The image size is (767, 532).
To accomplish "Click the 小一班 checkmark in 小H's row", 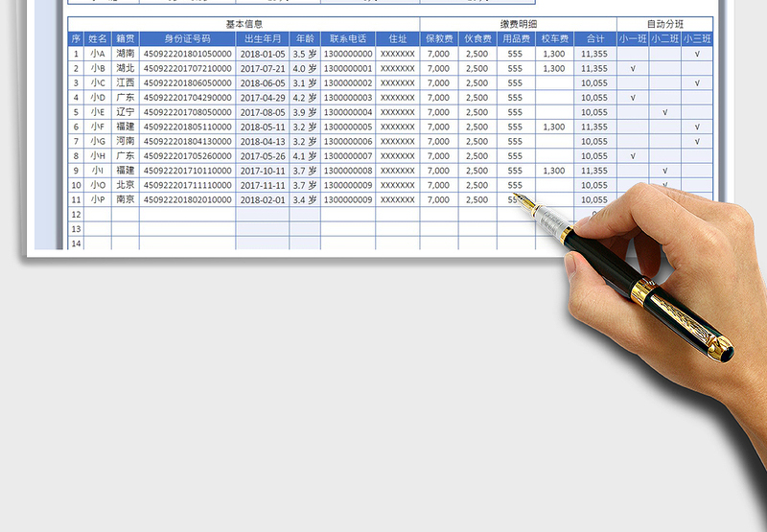I will pos(633,156).
